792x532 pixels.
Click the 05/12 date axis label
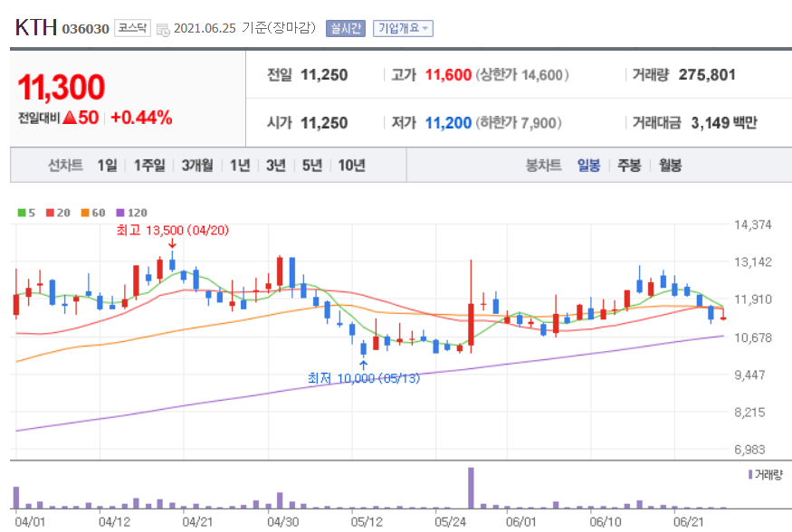point(367,521)
